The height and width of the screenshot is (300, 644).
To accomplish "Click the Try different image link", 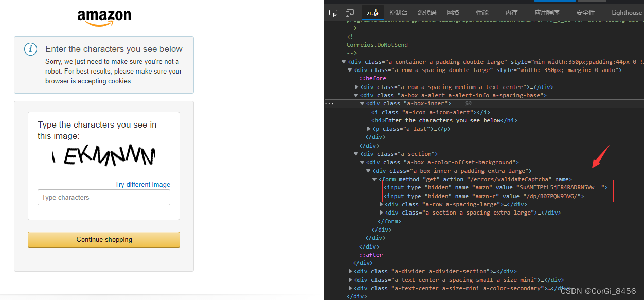I will pyautogui.click(x=142, y=184).
